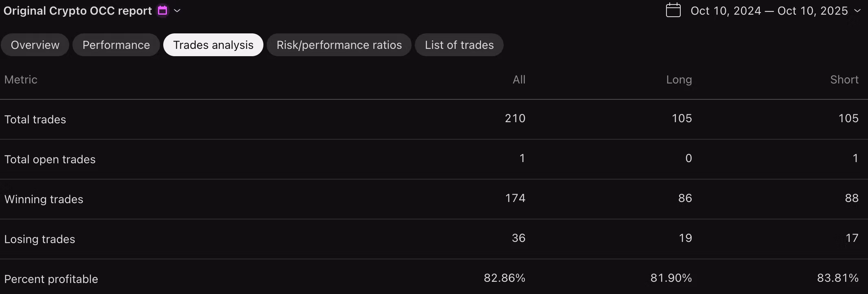The image size is (868, 294).
Task: Click the calendar icon beside date range
Action: 673,10
